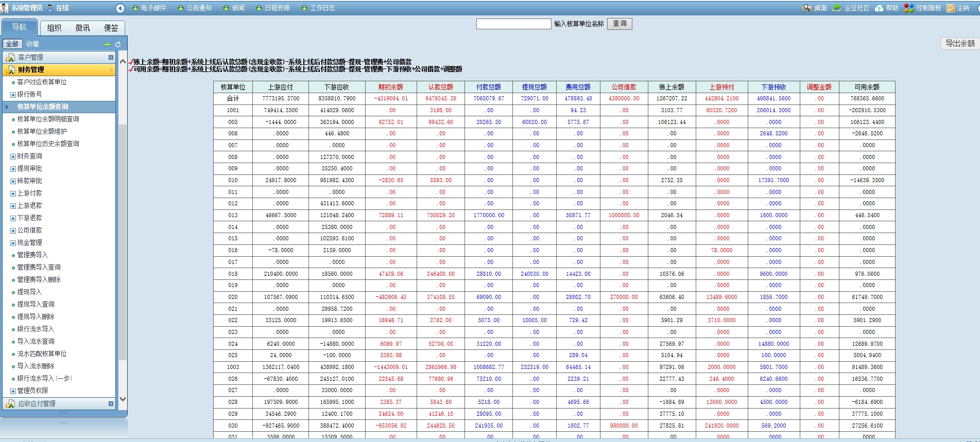Expand the 客户管理 section

(111, 57)
